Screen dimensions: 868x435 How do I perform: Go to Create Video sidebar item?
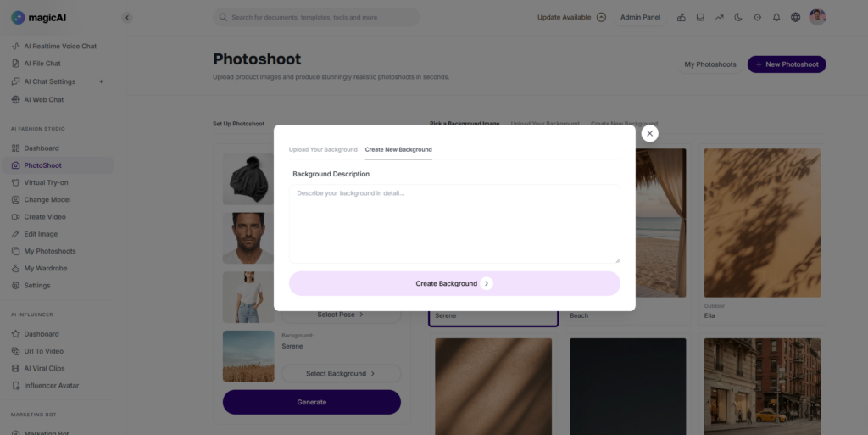[x=44, y=217]
